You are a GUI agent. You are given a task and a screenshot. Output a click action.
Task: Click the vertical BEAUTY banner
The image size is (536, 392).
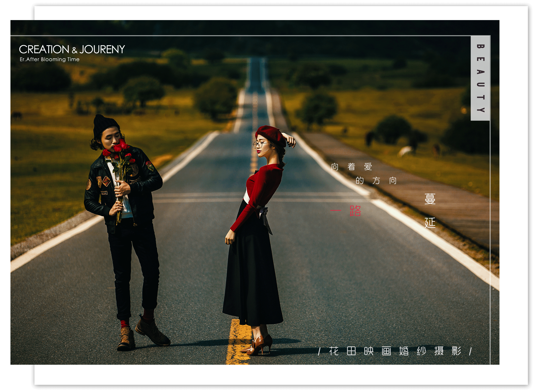click(x=480, y=78)
